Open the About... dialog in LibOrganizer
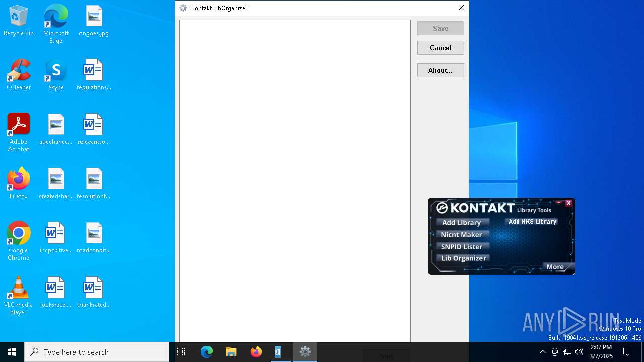Image resolution: width=644 pixels, height=362 pixels. click(x=441, y=70)
